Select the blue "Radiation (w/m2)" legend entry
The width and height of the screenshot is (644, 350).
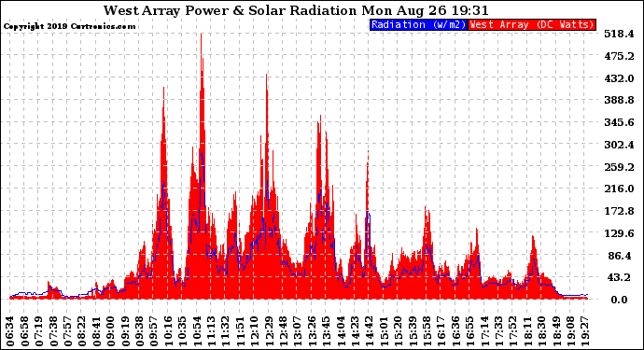[x=418, y=24]
